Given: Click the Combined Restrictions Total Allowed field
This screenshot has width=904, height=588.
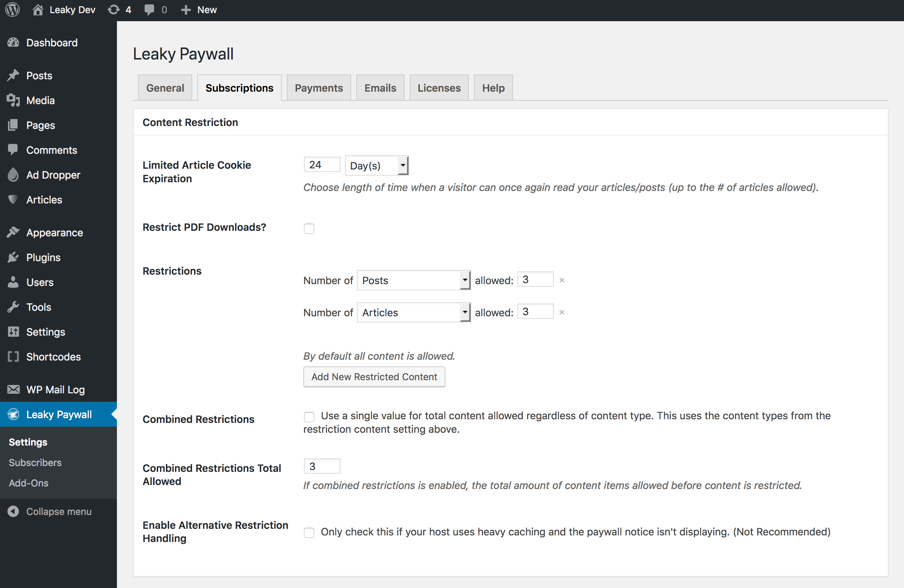Looking at the screenshot, I should 322,466.
